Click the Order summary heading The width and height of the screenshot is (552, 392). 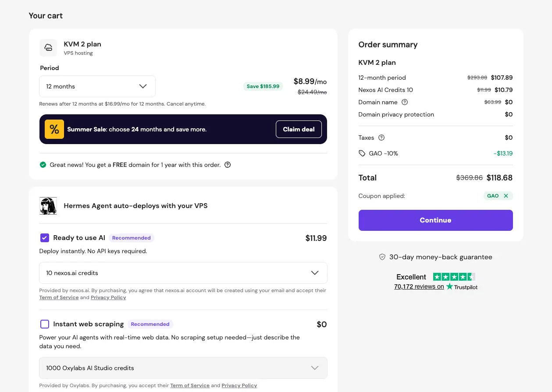tap(388, 45)
